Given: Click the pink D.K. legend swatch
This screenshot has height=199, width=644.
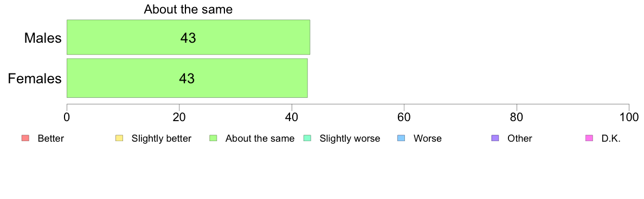Looking at the screenshot, I should pyautogui.click(x=589, y=138).
